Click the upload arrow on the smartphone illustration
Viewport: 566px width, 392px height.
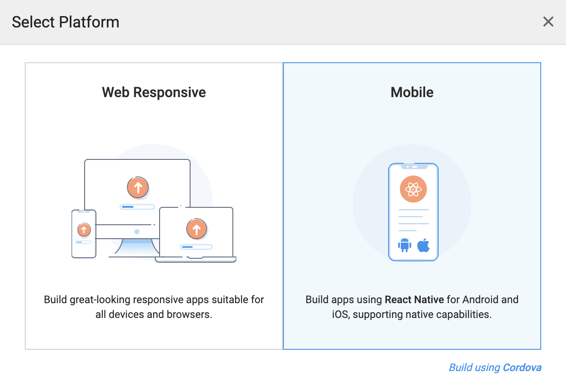click(x=84, y=230)
